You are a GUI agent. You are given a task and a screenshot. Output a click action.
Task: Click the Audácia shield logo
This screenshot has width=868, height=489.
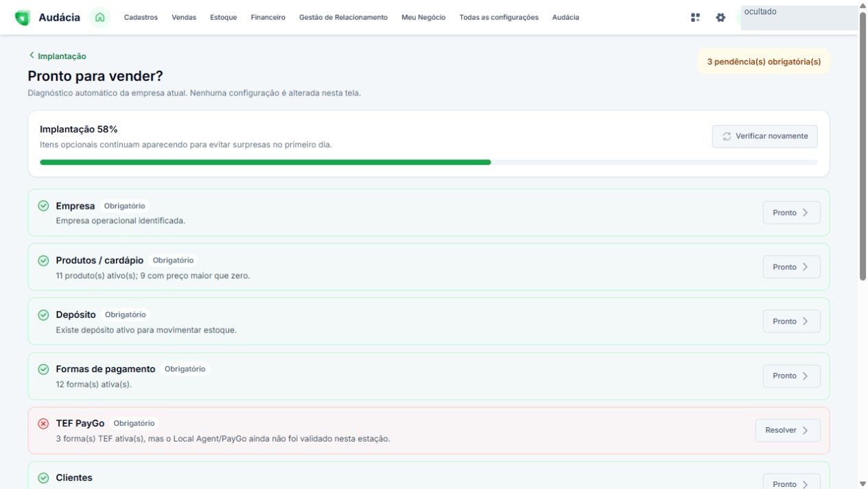coord(22,18)
